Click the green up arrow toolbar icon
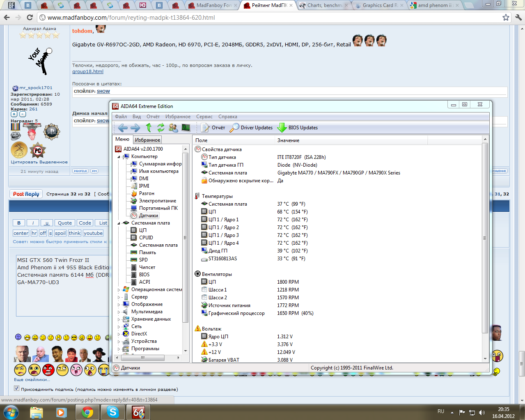The width and height of the screenshot is (525, 420). (149, 128)
